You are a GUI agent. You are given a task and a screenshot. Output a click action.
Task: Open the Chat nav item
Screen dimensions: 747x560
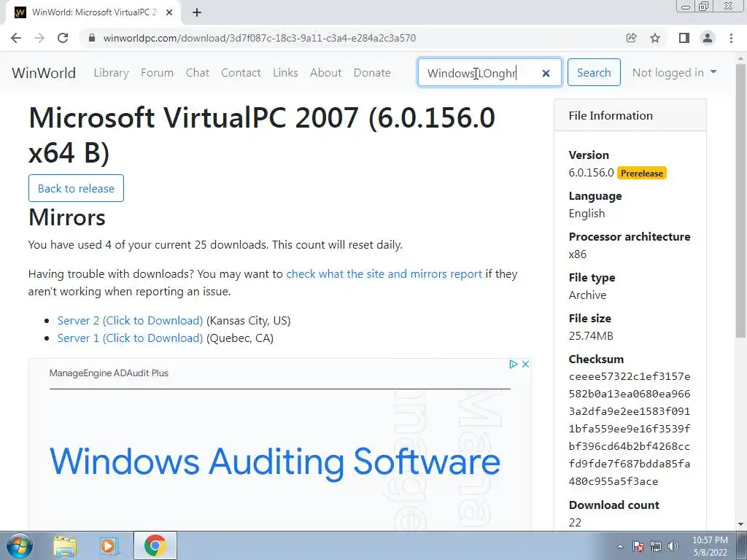197,73
